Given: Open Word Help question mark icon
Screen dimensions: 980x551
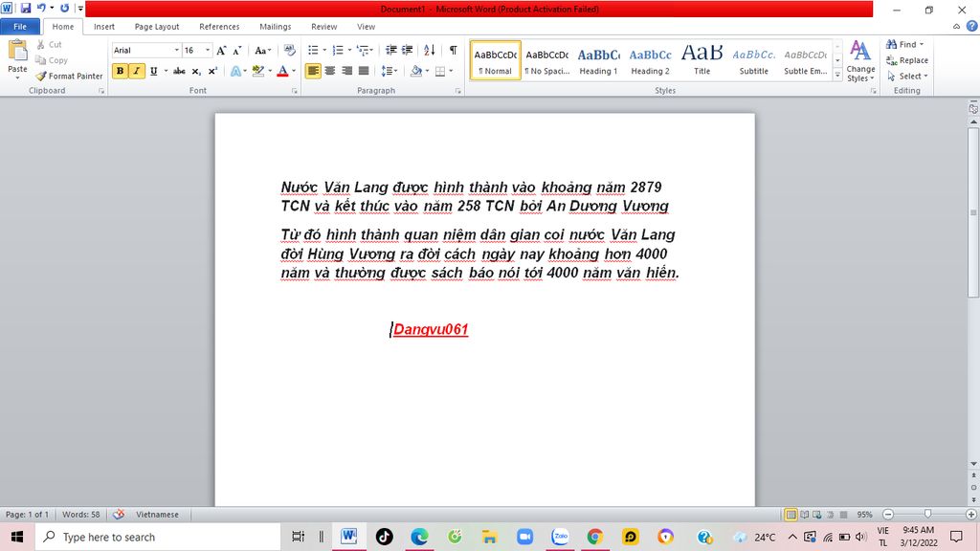Looking at the screenshot, I should (x=972, y=26).
